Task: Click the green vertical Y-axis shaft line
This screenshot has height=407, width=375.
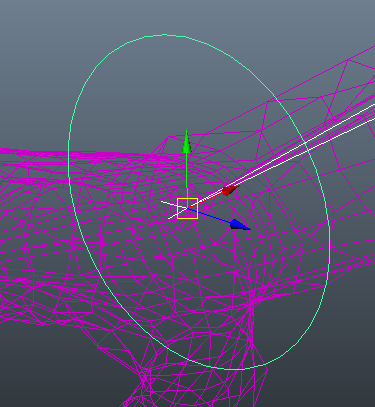Action: [187, 175]
